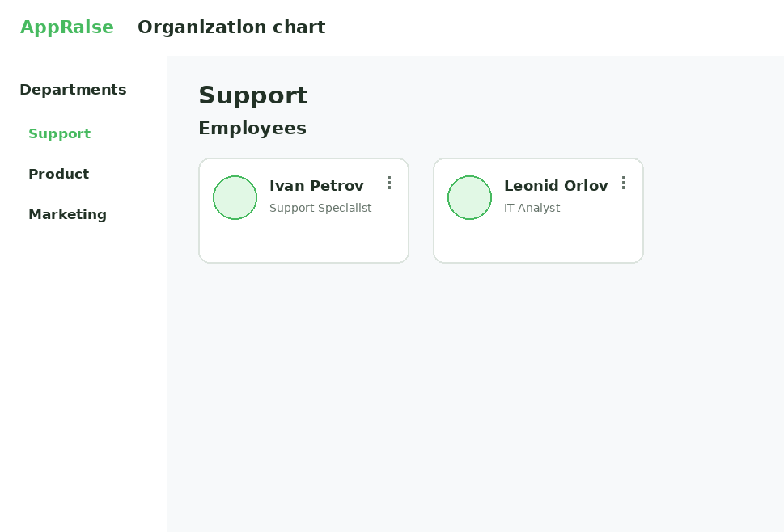Viewport: 784px width, 532px height.
Task: Select Ivan Petrov's employee card blank area
Action: point(303,241)
